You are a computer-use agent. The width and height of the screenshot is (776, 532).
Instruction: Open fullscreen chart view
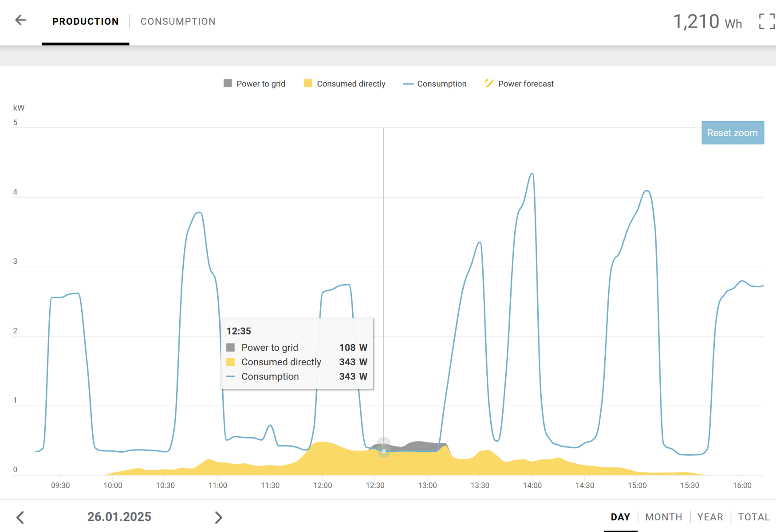pos(767,21)
